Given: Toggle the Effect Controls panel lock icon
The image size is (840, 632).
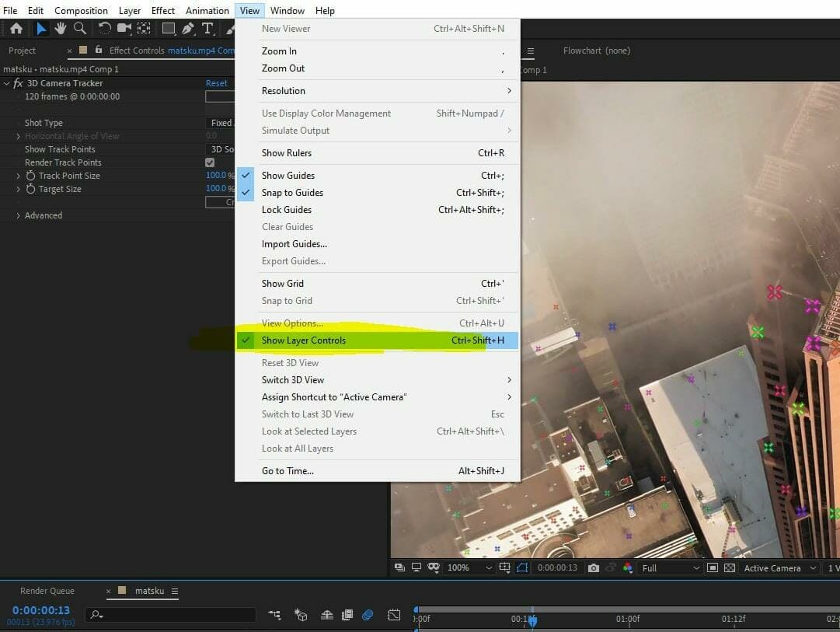Looking at the screenshot, I should (x=99, y=50).
